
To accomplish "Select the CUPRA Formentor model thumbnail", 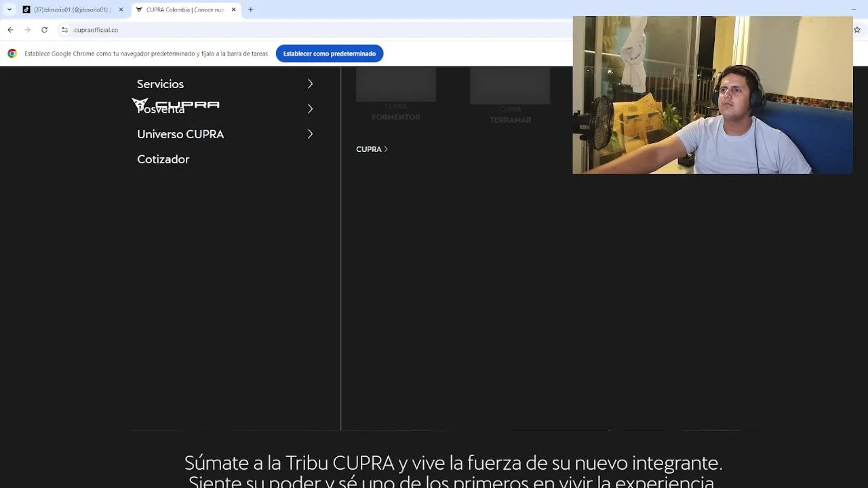I will pyautogui.click(x=396, y=84).
